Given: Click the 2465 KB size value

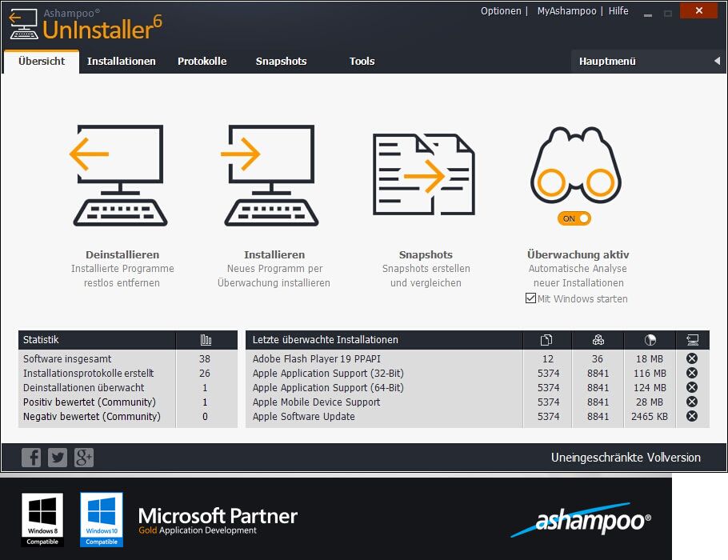Looking at the screenshot, I should click(x=649, y=416).
